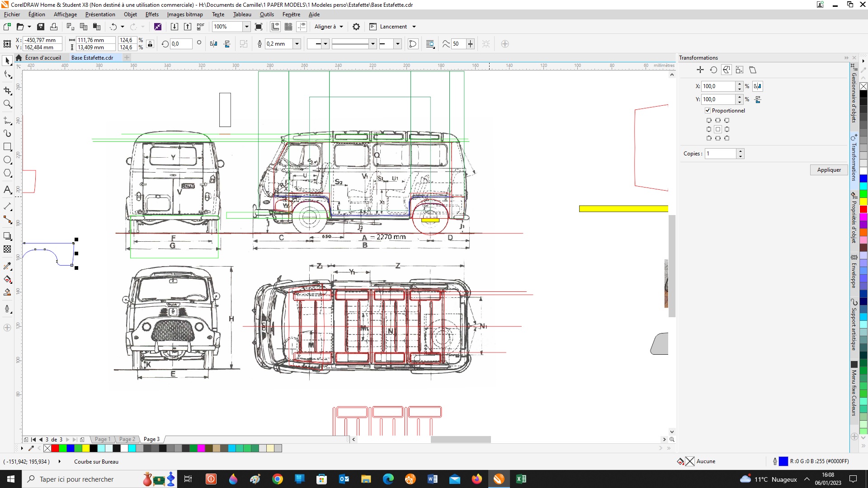This screenshot has height=488, width=868.
Task: Toggle the lock ratio padlock button
Action: pos(151,44)
